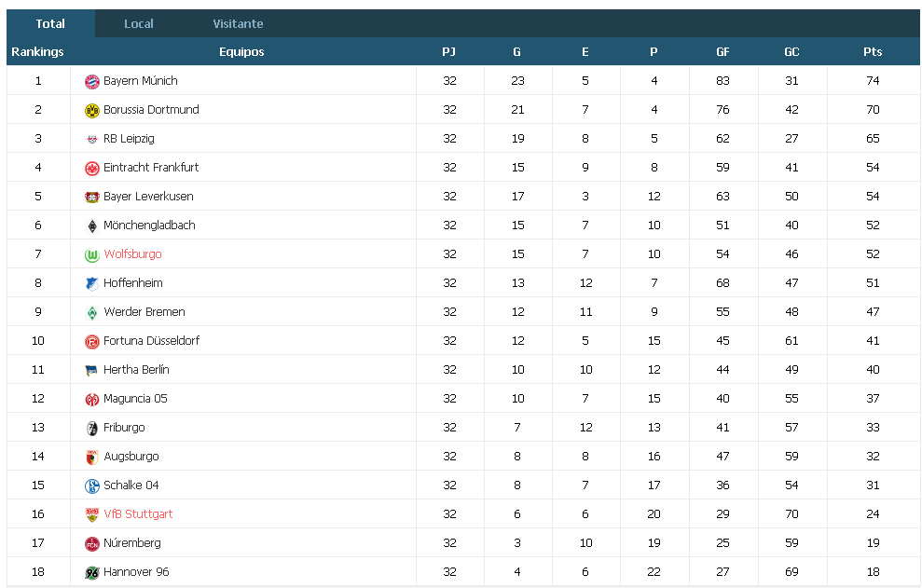The width and height of the screenshot is (922, 588).
Task: Open the Werder Bremen team link
Action: point(144,311)
